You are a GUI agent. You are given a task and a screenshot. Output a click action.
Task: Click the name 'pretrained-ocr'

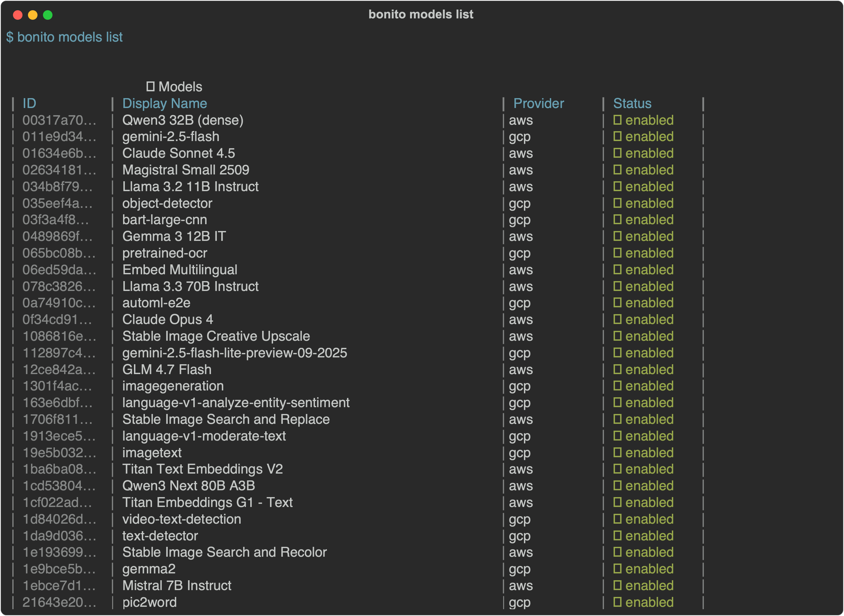165,253
